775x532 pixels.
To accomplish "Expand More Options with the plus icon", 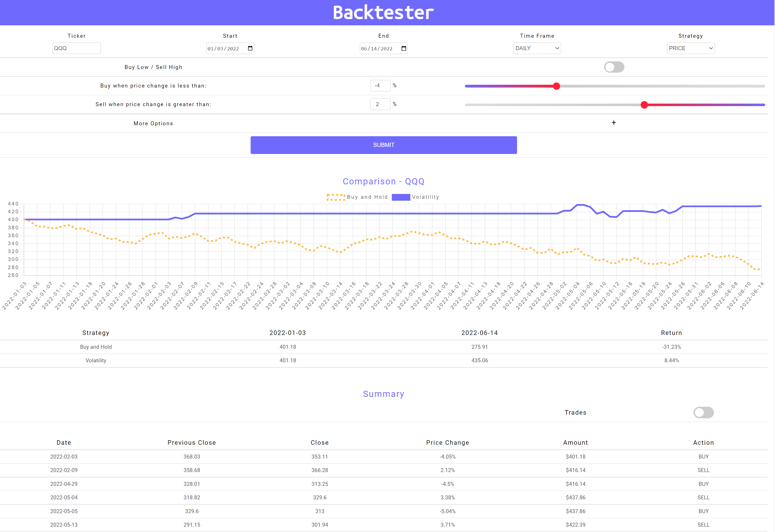I will click(614, 123).
